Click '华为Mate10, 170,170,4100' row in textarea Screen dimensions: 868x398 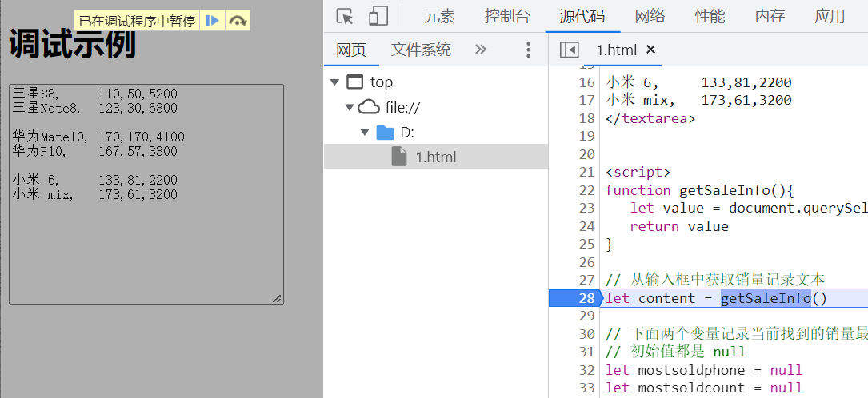98,137
